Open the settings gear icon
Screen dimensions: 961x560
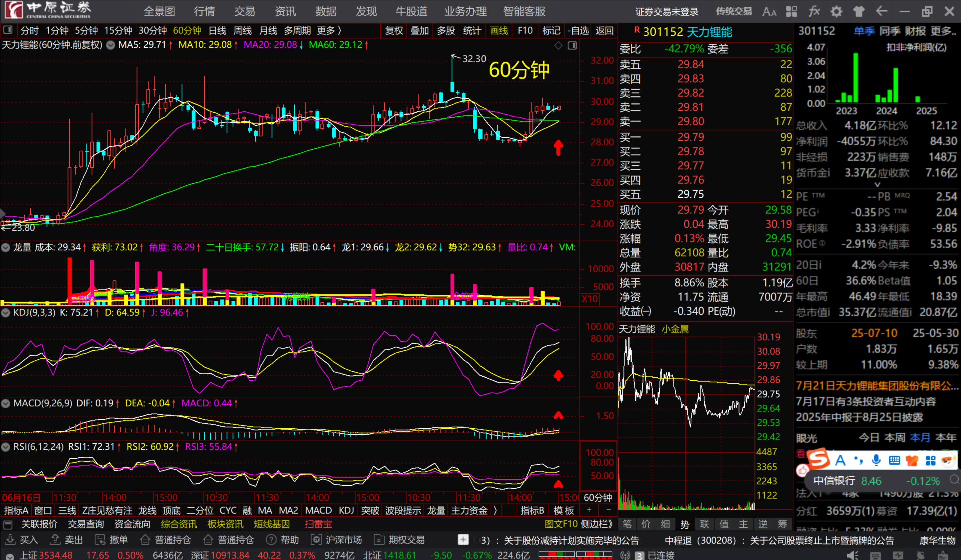[836, 11]
